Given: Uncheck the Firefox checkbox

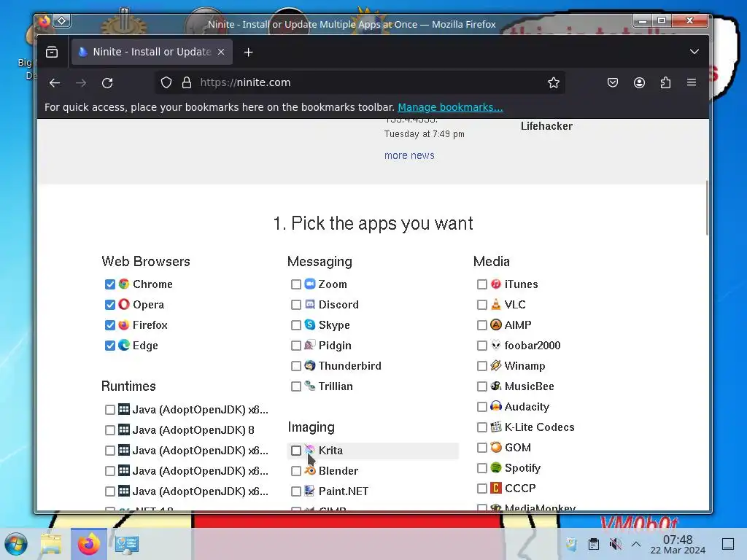Looking at the screenshot, I should (x=110, y=325).
